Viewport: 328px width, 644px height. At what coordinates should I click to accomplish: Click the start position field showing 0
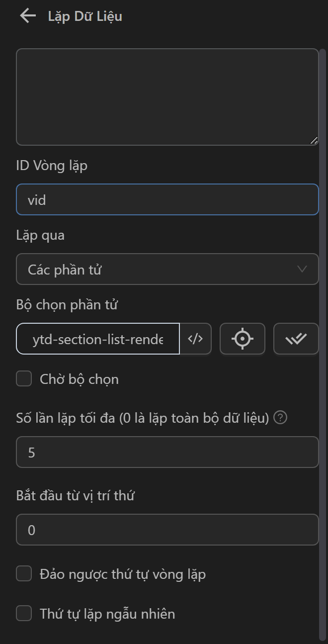point(167,529)
